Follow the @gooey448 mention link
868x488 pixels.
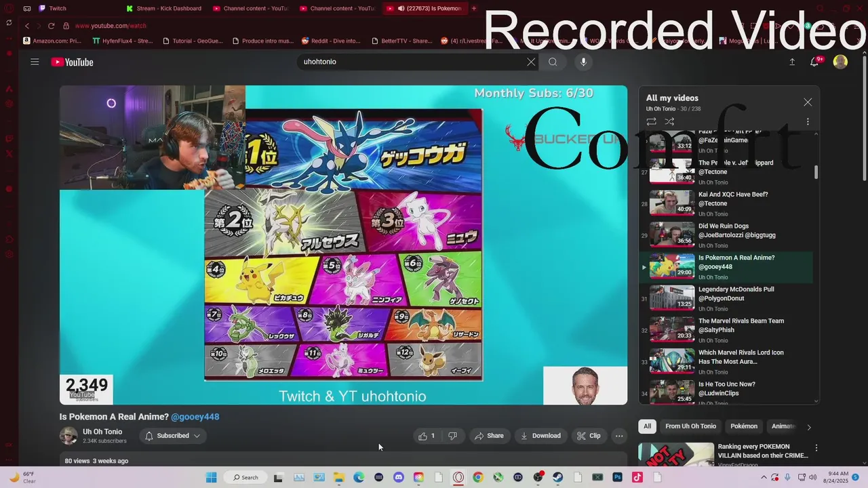pos(195,417)
